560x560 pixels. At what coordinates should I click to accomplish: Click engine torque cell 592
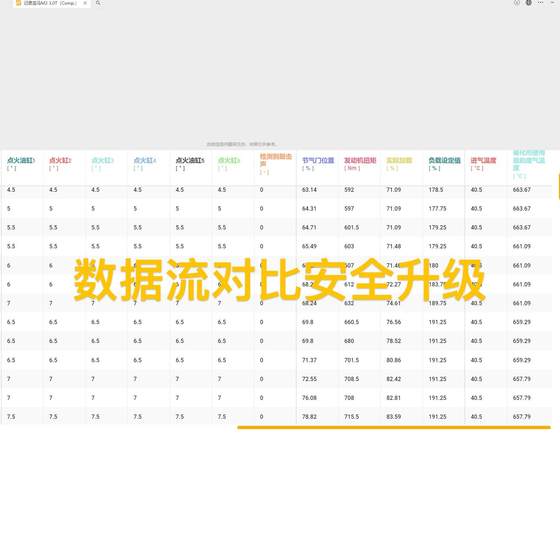tap(349, 190)
